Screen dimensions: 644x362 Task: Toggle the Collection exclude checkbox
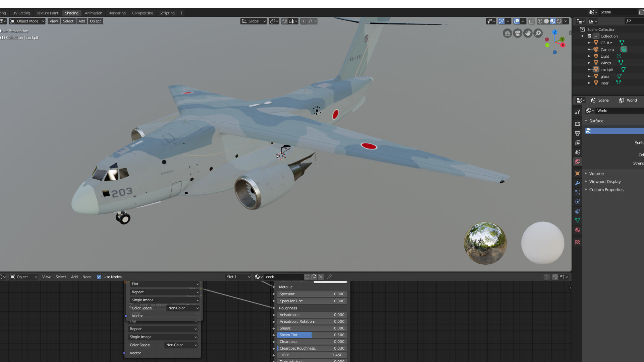tap(589, 36)
